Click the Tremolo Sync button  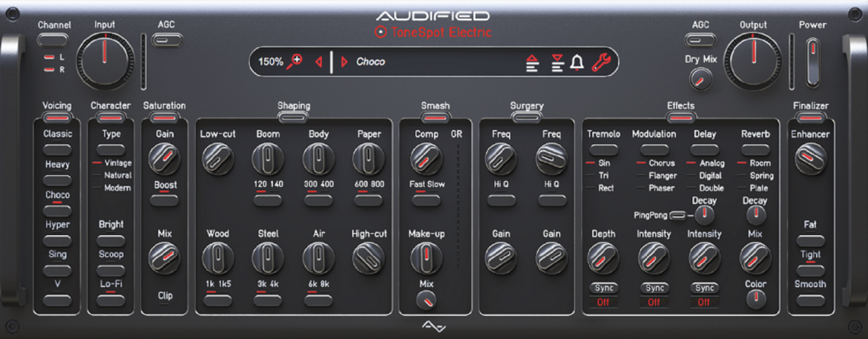pos(603,289)
